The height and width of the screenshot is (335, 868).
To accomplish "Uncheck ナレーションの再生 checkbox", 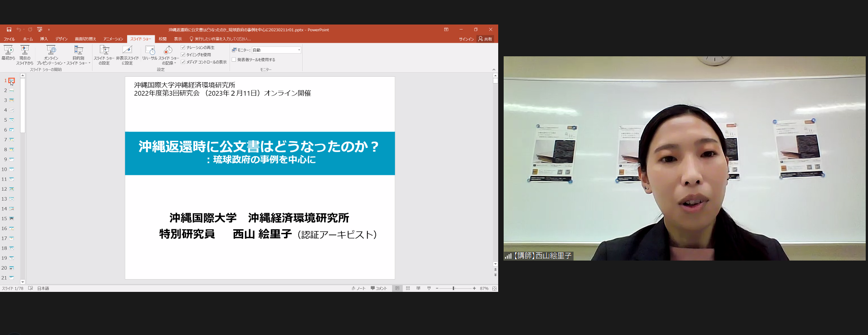I will point(183,47).
